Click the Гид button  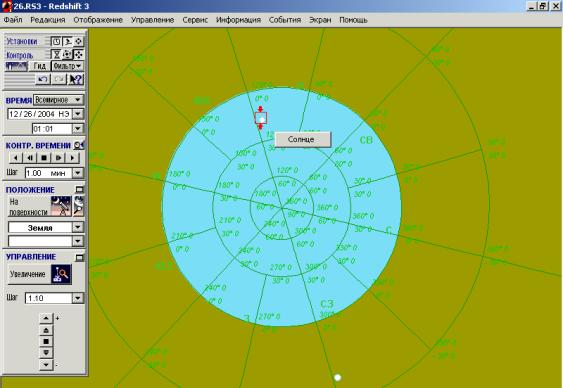(x=39, y=66)
